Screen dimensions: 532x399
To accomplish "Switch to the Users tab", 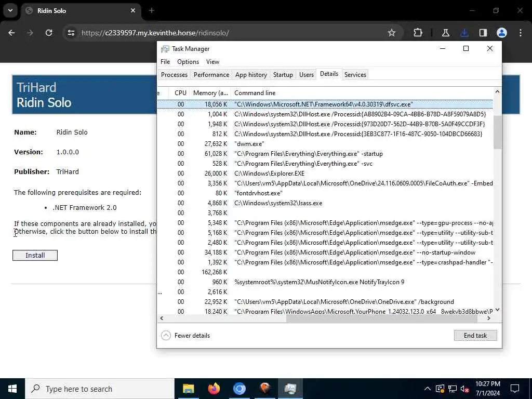I will pyautogui.click(x=307, y=75).
